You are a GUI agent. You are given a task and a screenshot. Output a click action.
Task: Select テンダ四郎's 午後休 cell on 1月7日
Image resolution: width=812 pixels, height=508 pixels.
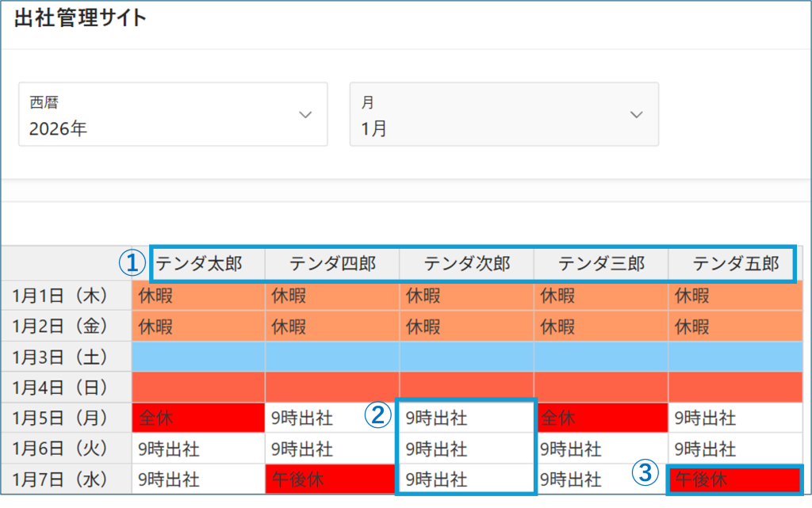tap(332, 479)
